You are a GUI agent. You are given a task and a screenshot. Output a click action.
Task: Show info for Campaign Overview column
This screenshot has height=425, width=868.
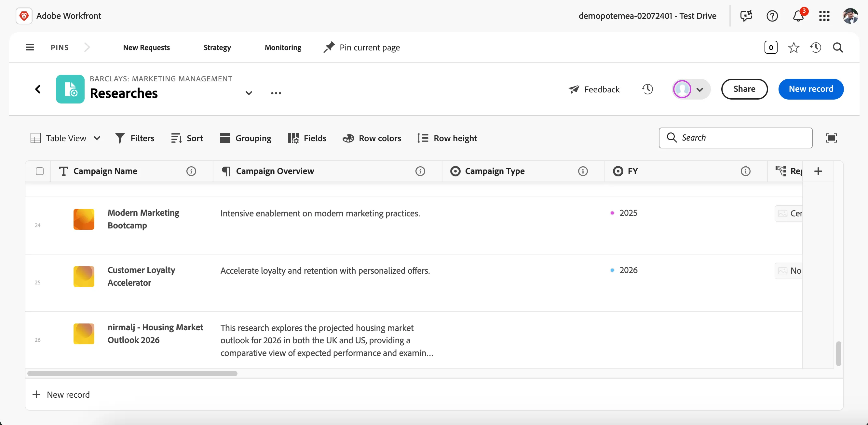tap(420, 171)
